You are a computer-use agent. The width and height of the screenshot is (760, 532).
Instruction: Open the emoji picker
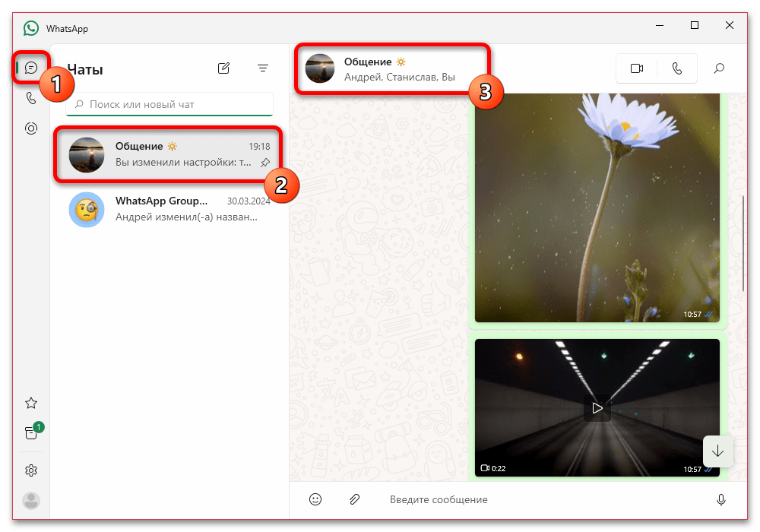point(315,499)
